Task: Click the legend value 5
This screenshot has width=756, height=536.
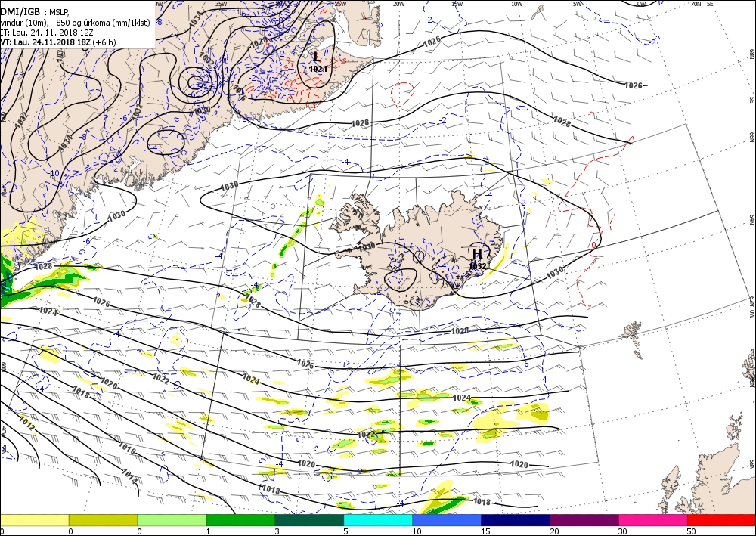Action: click(346, 531)
